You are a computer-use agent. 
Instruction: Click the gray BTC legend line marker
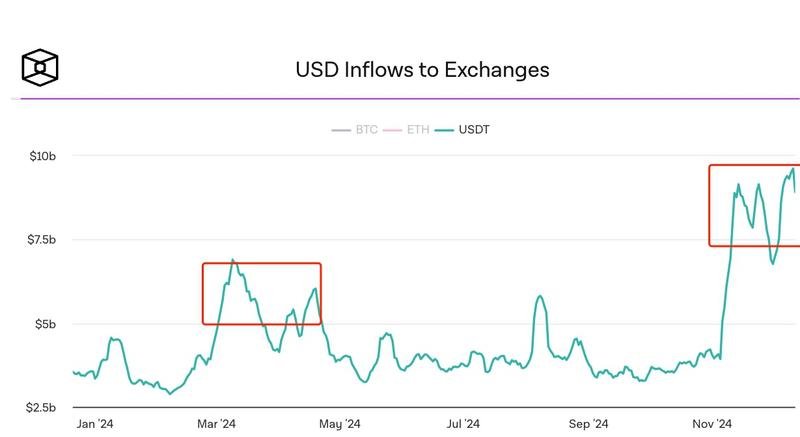click(x=340, y=130)
